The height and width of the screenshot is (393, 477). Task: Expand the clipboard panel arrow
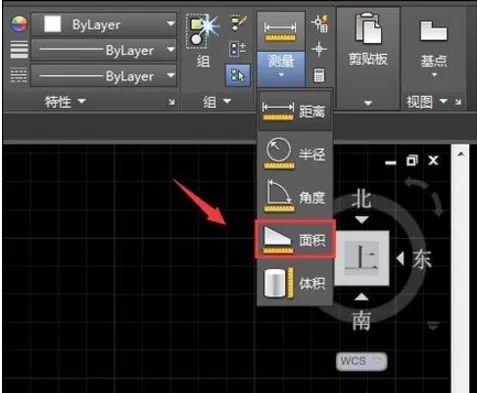368,103
